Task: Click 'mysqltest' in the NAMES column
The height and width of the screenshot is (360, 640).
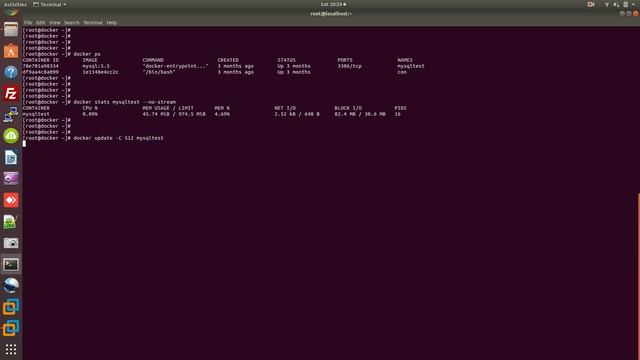Action: click(x=411, y=66)
